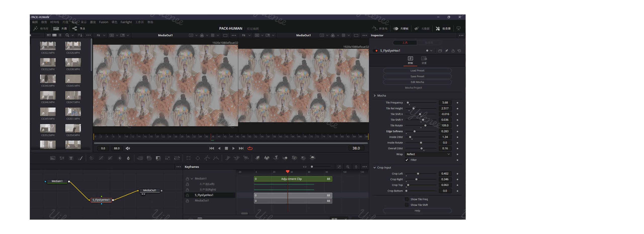Click the Blur droplet tool icon
The height and width of the screenshot is (234, 644).
point(128,158)
